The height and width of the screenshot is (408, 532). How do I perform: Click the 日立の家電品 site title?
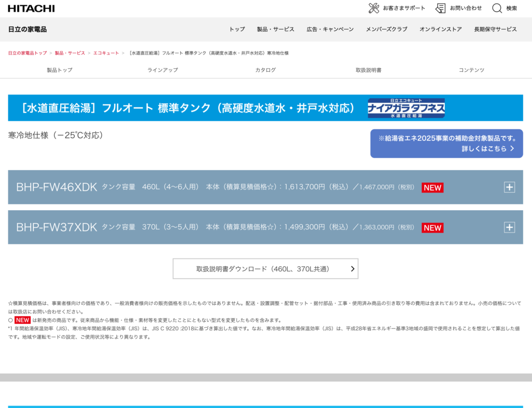(x=28, y=29)
